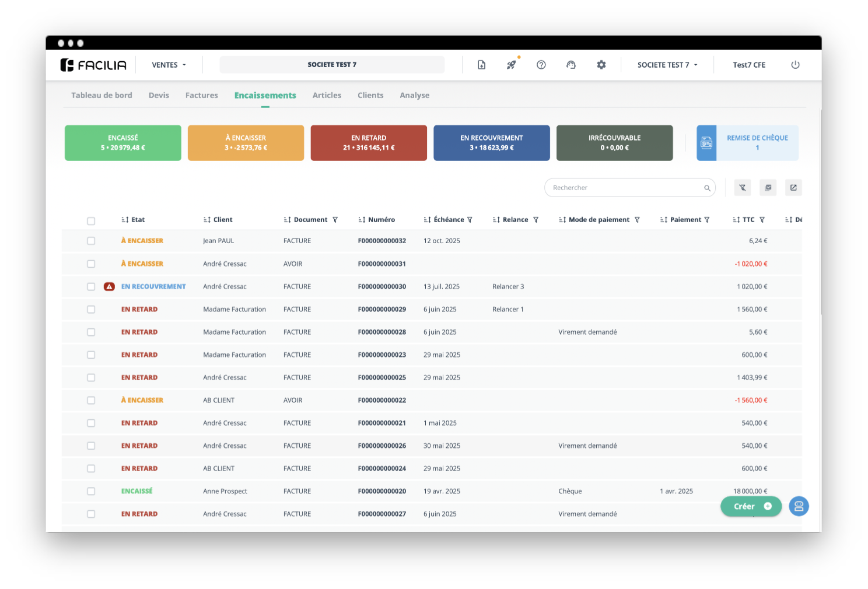The height and width of the screenshot is (589, 868).
Task: Tick the select-all checkbox in table header
Action: 91,220
